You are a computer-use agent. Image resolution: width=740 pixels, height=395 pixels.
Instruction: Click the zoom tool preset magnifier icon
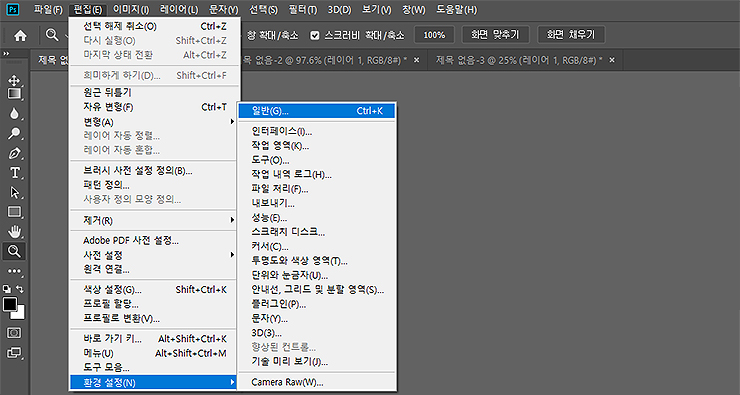[x=52, y=34]
